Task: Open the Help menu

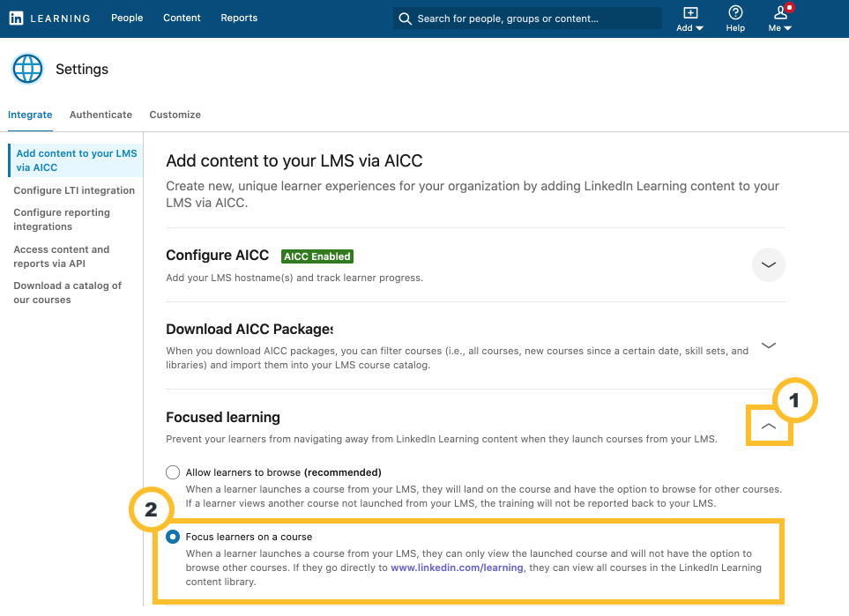Action: [734, 18]
